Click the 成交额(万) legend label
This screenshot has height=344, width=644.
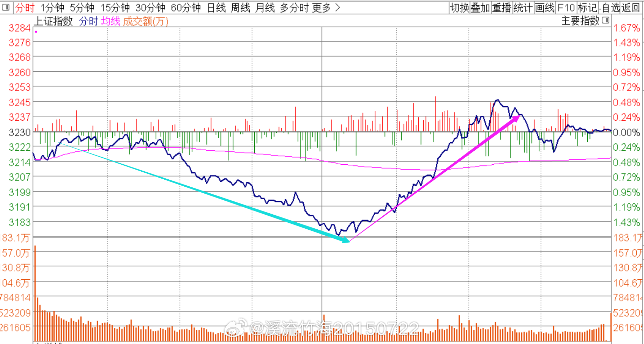(146, 21)
